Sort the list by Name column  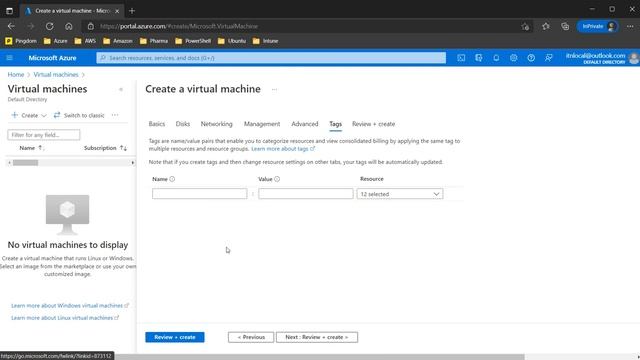pyautogui.click(x=31, y=148)
